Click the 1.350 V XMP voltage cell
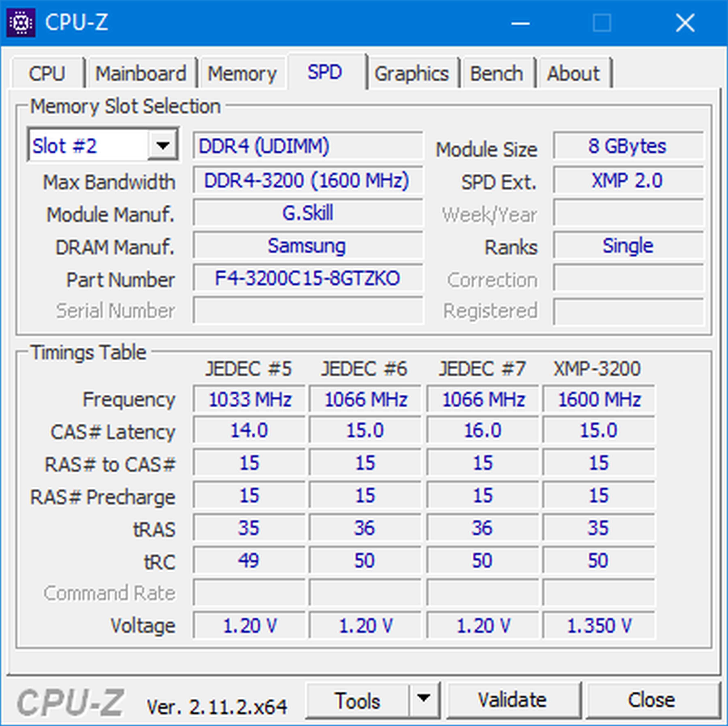The image size is (728, 726). click(599, 626)
